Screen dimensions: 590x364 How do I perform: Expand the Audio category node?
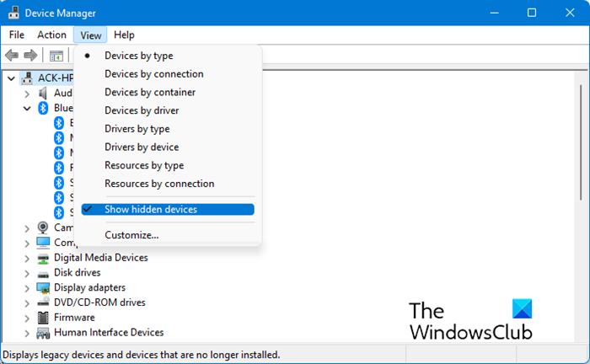[27, 94]
